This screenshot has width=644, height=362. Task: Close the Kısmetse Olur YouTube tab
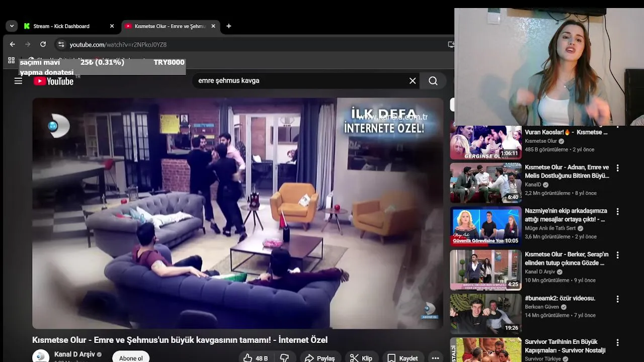pos(213,26)
